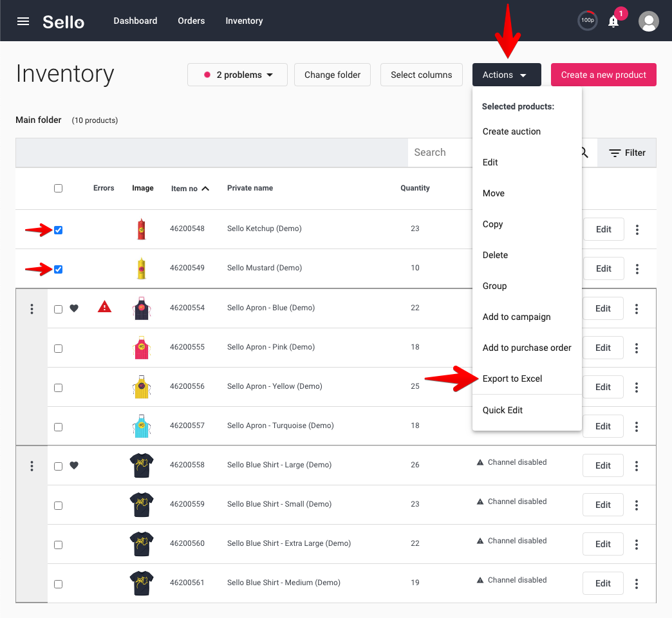The width and height of the screenshot is (672, 618).
Task: Open the 100p points indicator
Action: coord(587,21)
